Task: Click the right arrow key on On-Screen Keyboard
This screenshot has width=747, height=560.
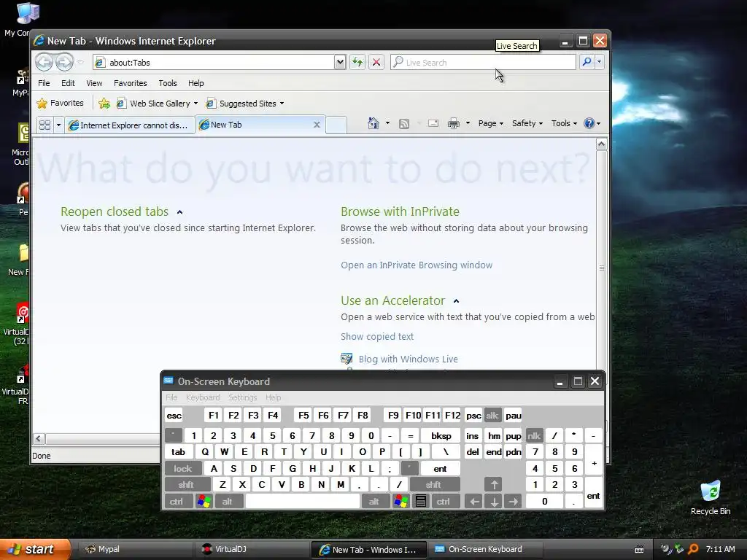Action: (x=513, y=502)
